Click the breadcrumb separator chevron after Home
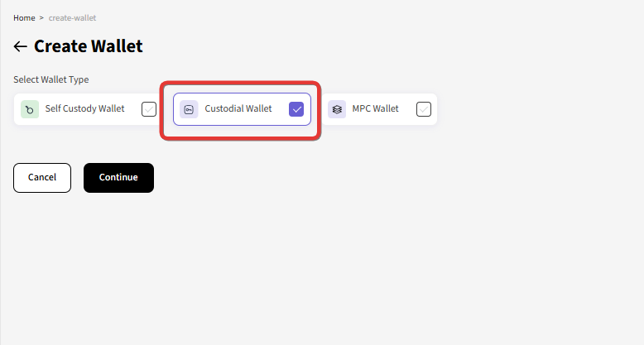The height and width of the screenshot is (345, 644). [x=41, y=18]
